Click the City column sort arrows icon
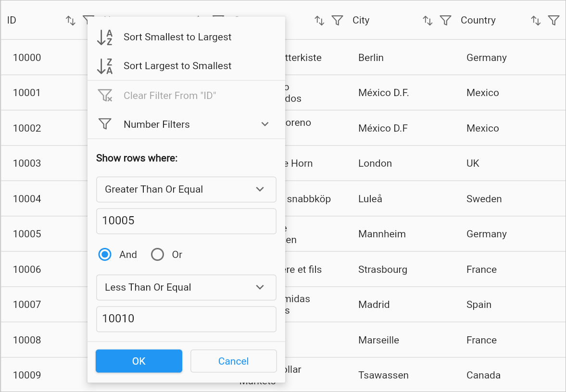Screen dimensions: 566x392 [428, 21]
